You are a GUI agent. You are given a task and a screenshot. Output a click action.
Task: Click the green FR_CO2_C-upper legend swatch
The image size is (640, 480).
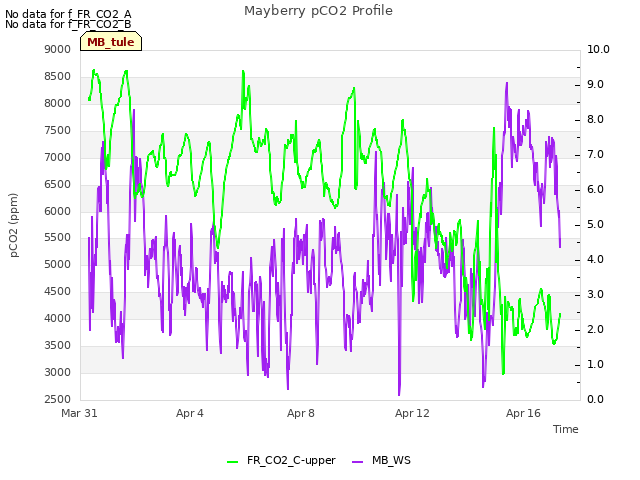pos(232,462)
